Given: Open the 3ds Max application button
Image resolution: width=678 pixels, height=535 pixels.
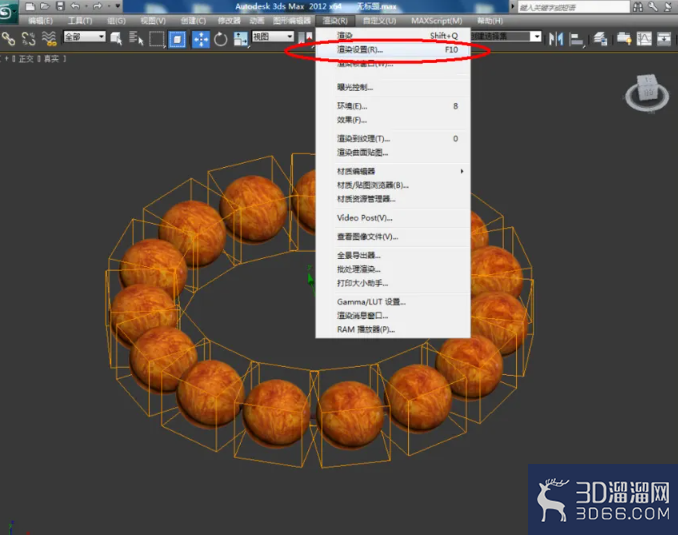Looking at the screenshot, I should 8,12.
